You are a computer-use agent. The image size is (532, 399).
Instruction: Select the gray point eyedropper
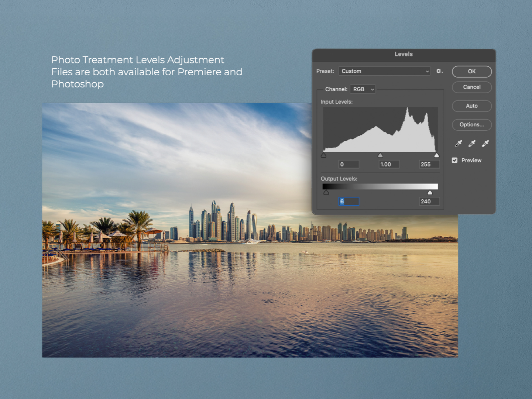[x=472, y=144]
